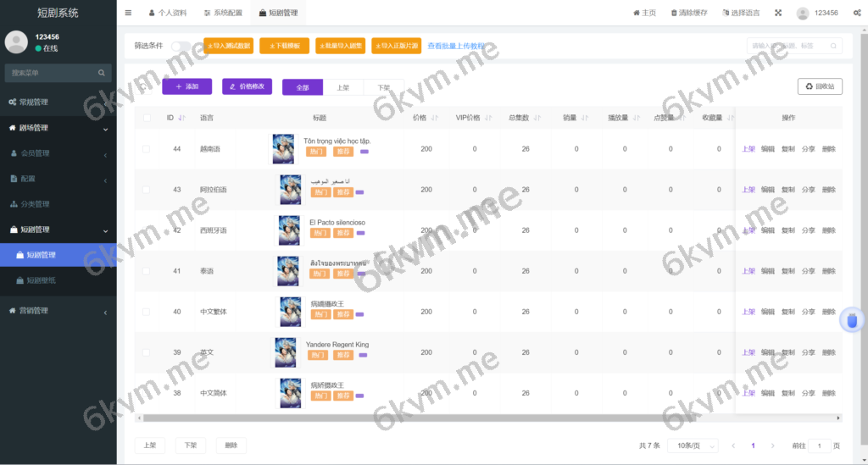Image resolution: width=868 pixels, height=465 pixels.
Task: Check the select-all checkbox in table header
Action: (x=147, y=118)
